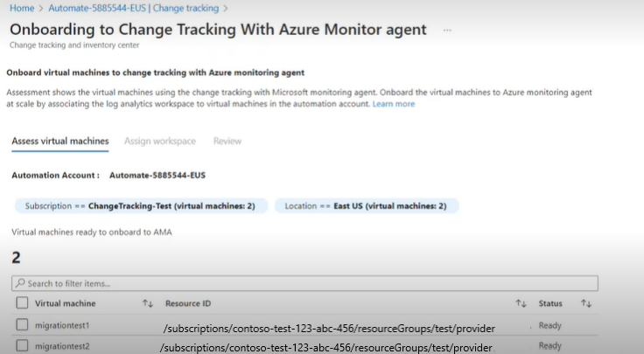Click the Home breadcrumb link
The image size is (644, 354).
click(22, 8)
